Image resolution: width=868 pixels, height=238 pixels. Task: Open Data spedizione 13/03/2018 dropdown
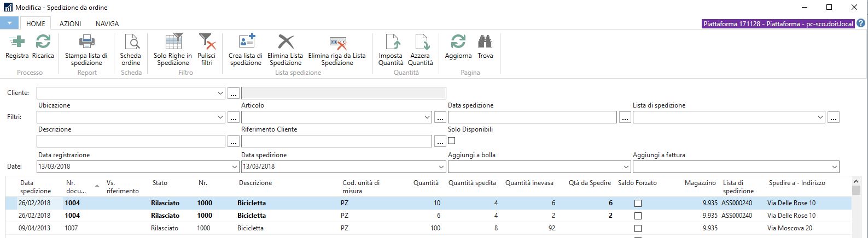(441, 167)
